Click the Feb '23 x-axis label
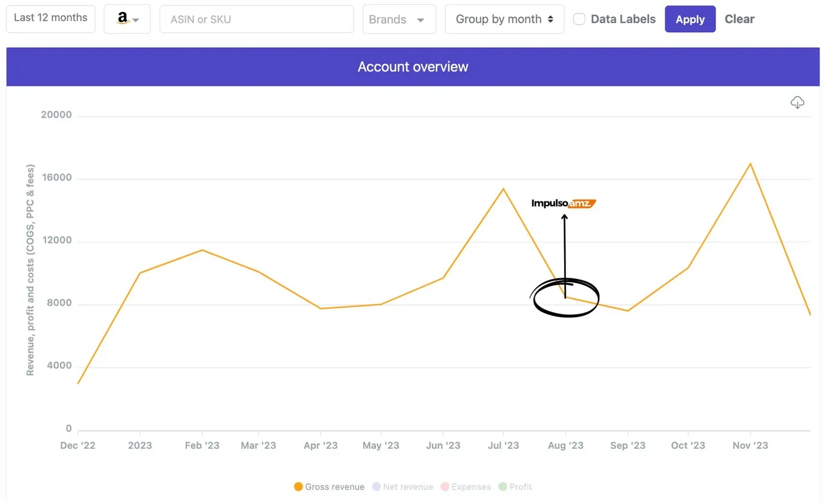Viewport: 825px width, 504px height. tap(202, 445)
